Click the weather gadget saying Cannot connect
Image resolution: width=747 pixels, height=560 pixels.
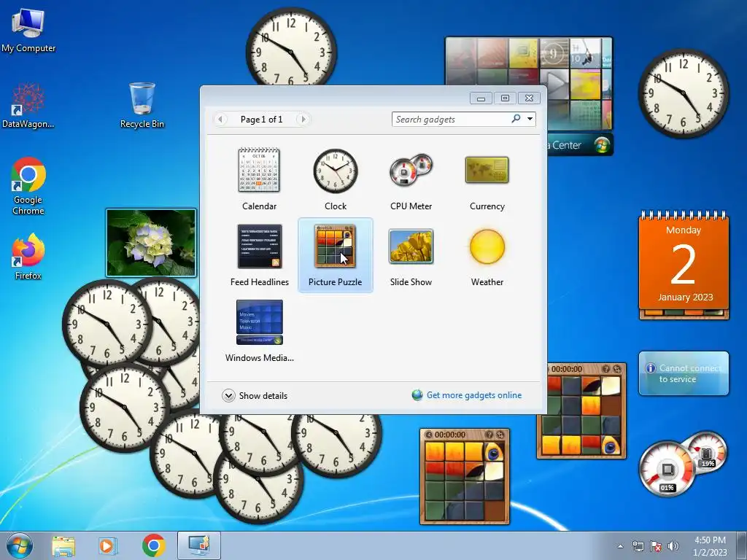tap(684, 373)
